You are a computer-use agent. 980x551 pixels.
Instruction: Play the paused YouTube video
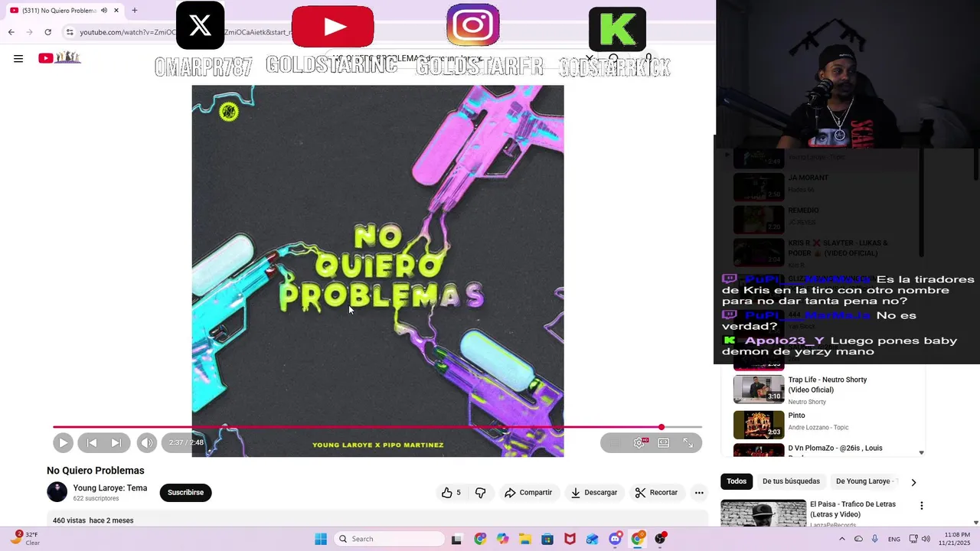63,442
